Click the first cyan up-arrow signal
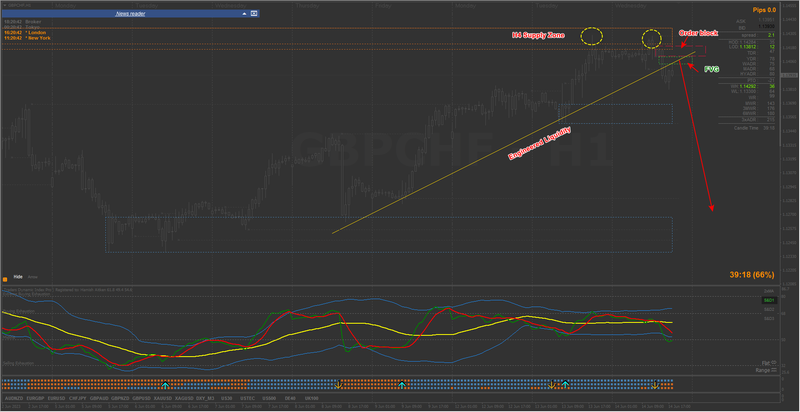Screen dimensions: 800x412 tap(165, 384)
